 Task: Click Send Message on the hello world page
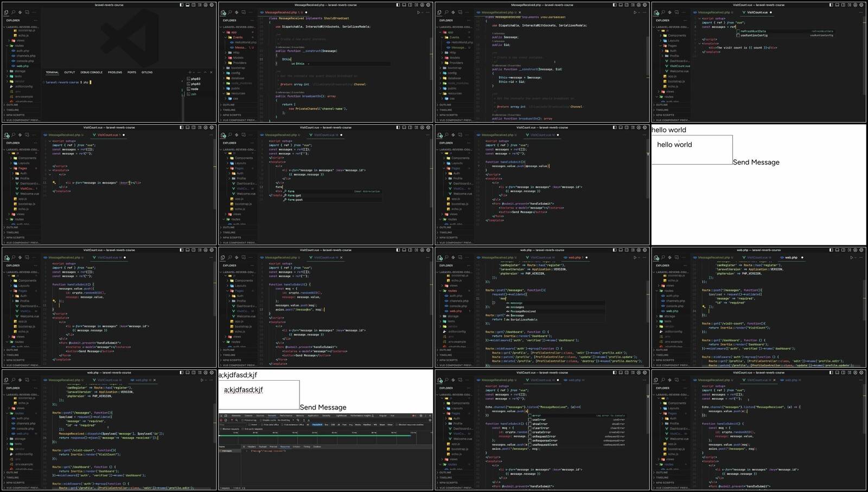tap(756, 162)
